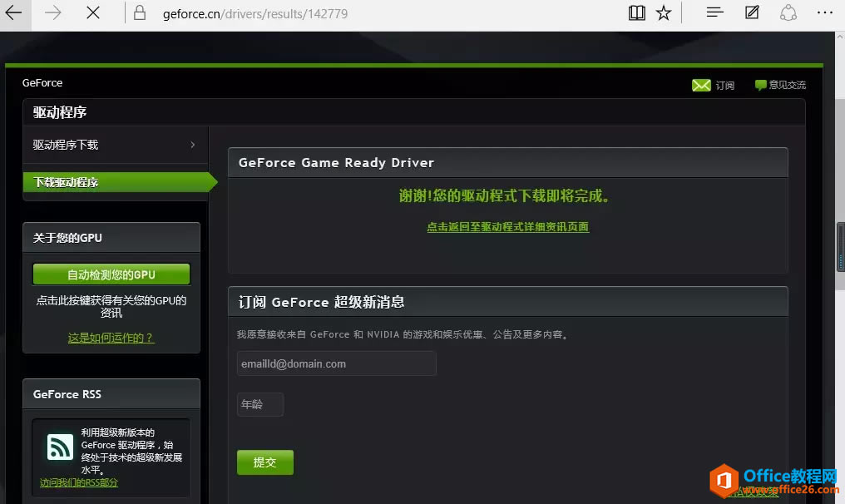The width and height of the screenshot is (845, 504).
Task: Click the 提交 submit button
Action: pos(265,462)
